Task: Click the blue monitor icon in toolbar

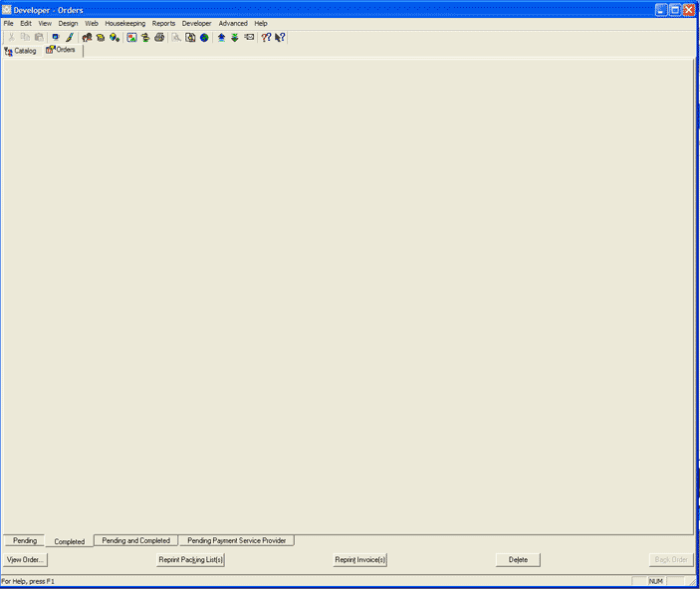Action: tap(56, 37)
